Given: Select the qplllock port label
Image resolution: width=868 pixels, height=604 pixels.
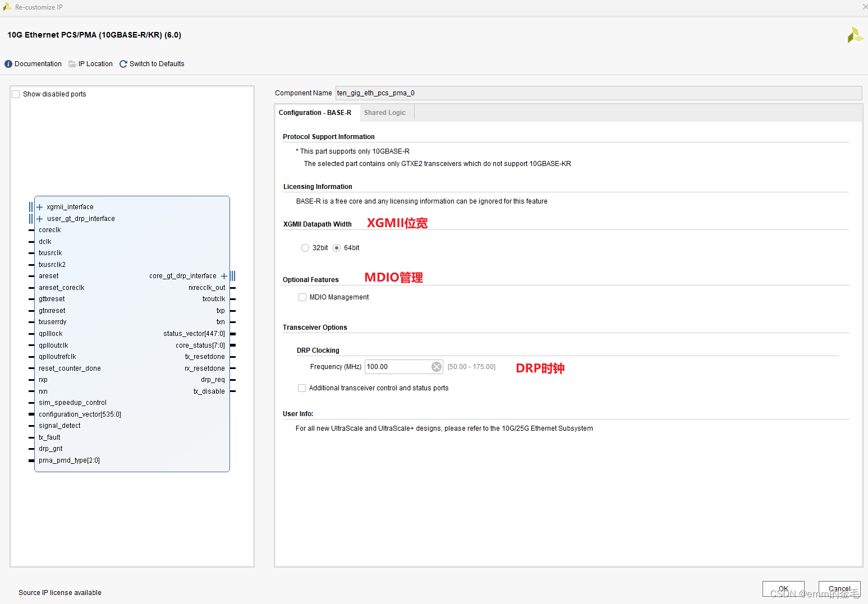Looking at the screenshot, I should (x=50, y=334).
